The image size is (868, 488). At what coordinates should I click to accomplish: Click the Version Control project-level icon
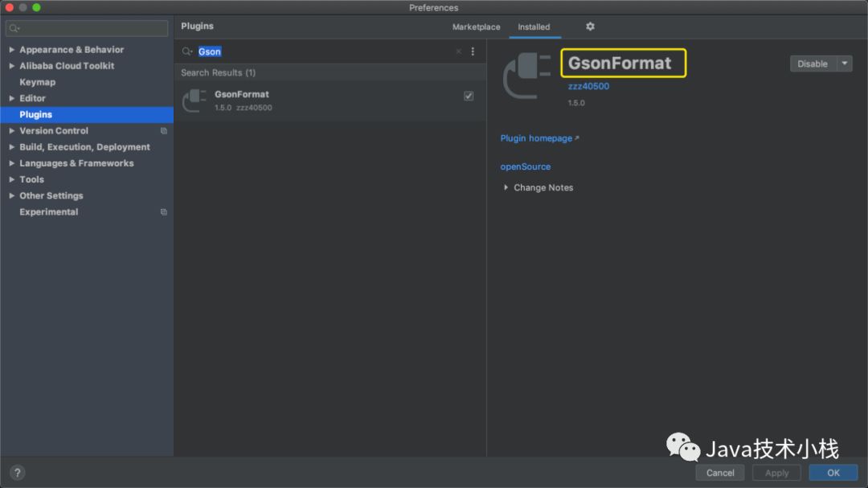click(x=164, y=131)
